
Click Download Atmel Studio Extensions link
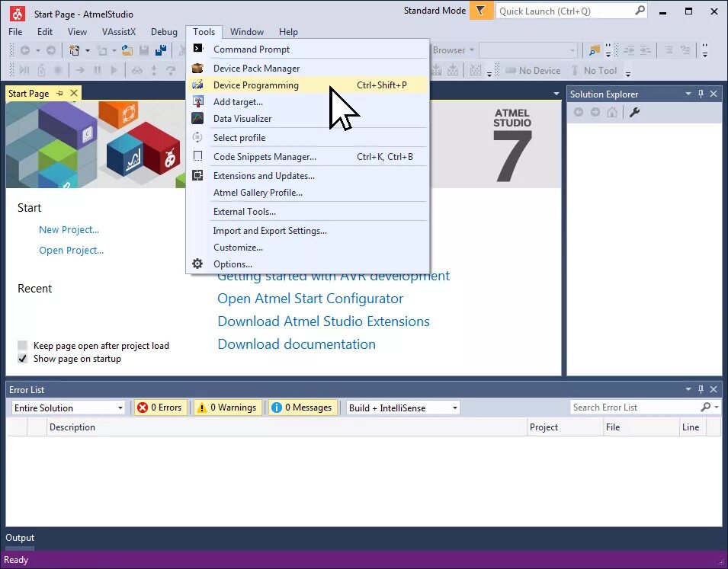(324, 321)
